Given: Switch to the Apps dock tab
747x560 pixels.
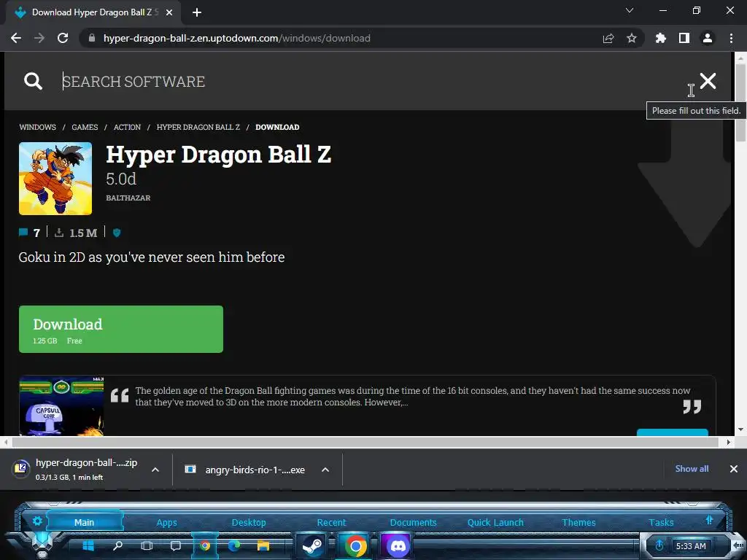Looking at the screenshot, I should point(167,522).
